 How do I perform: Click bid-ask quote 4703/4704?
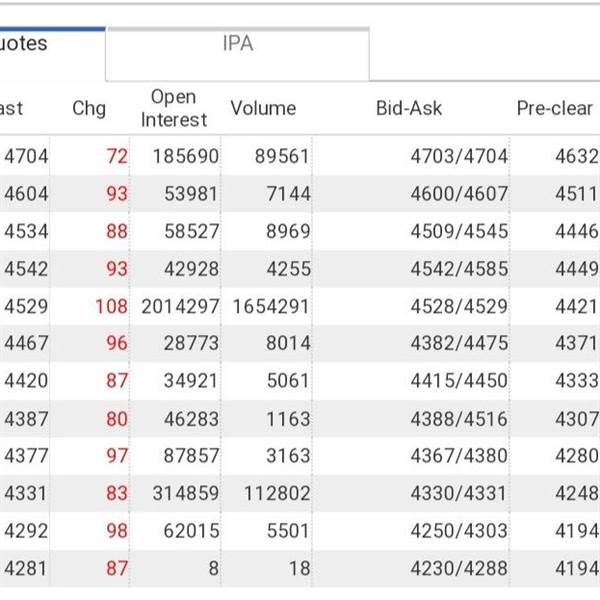(x=459, y=156)
